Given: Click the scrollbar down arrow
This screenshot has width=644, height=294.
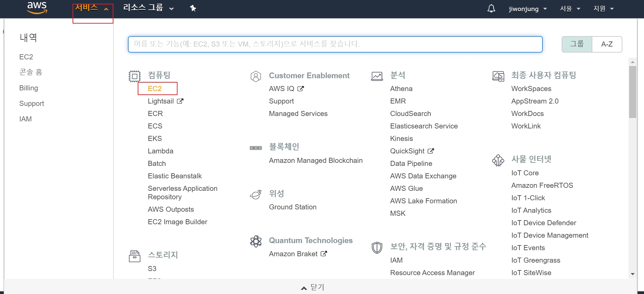Looking at the screenshot, I should click(633, 274).
